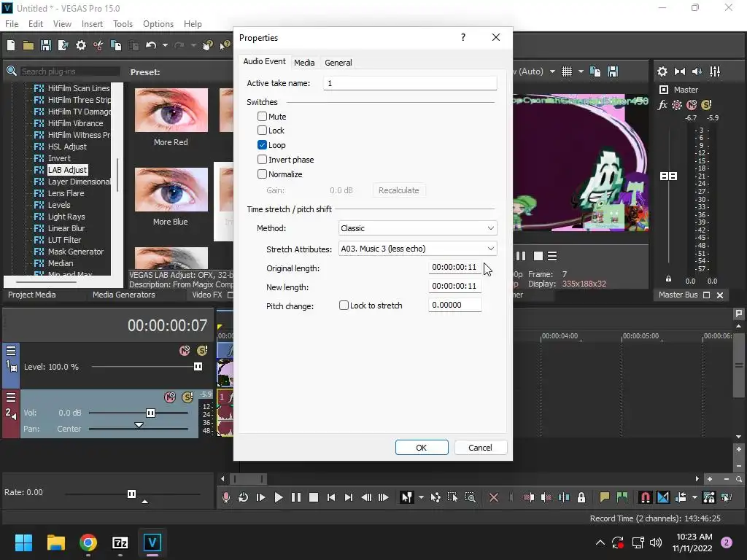
Task: Toggle loop playback in transport bar
Action: tap(243, 497)
